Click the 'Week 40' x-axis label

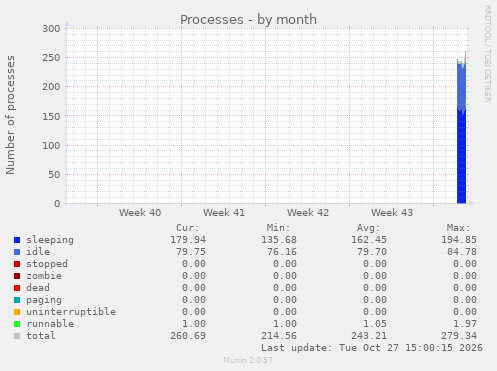(x=140, y=213)
